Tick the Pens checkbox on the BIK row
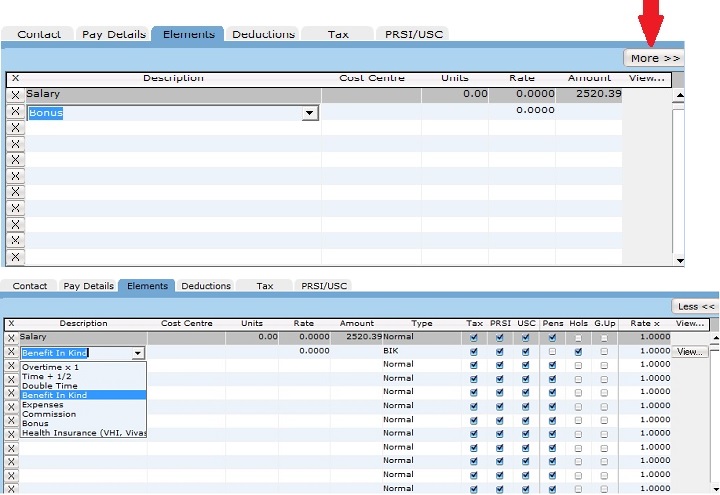Screen dimensions: 720x495 (x=552, y=352)
